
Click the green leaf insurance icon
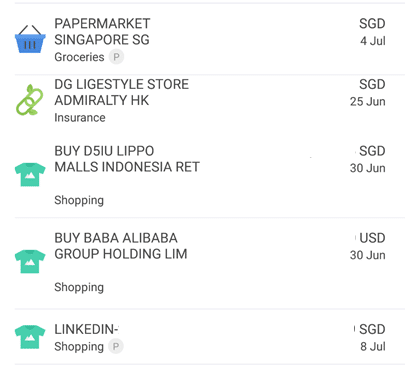30,100
